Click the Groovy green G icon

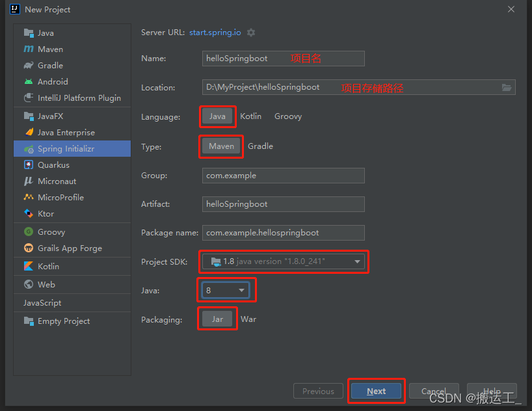click(29, 232)
